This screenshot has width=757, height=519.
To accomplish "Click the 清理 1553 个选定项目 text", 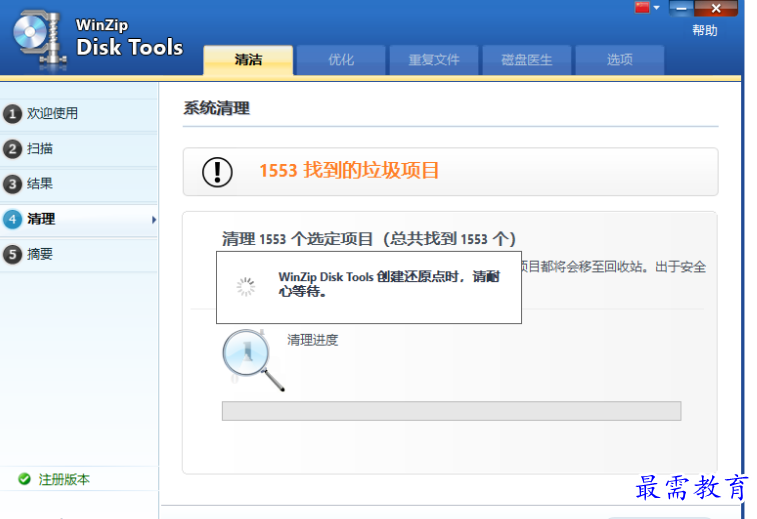I will 369,239.
